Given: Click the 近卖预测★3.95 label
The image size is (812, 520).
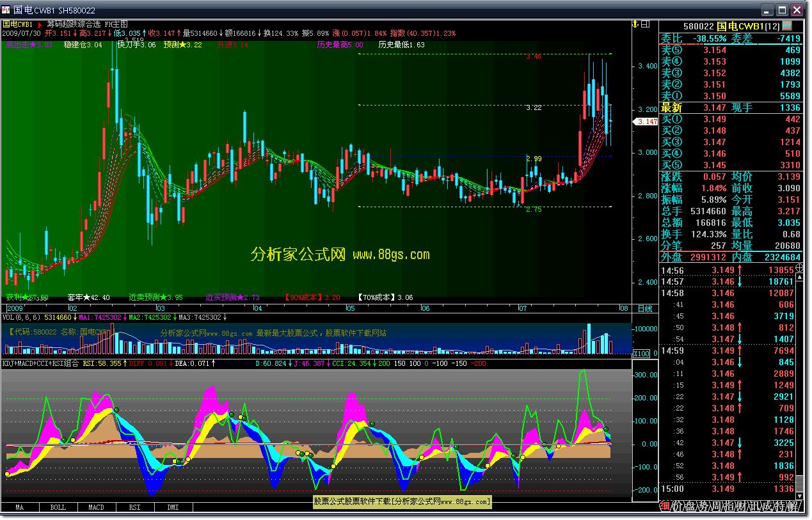Looking at the screenshot, I should click(155, 297).
